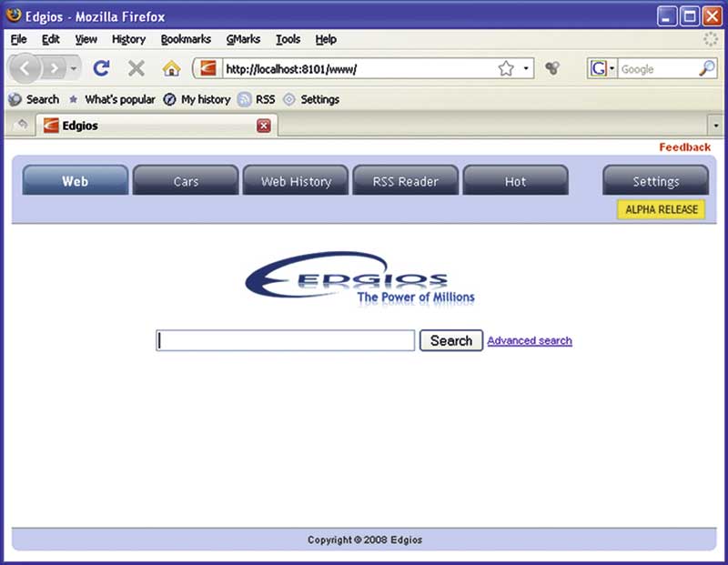
Task: Go to the Home page icon
Action: (171, 69)
